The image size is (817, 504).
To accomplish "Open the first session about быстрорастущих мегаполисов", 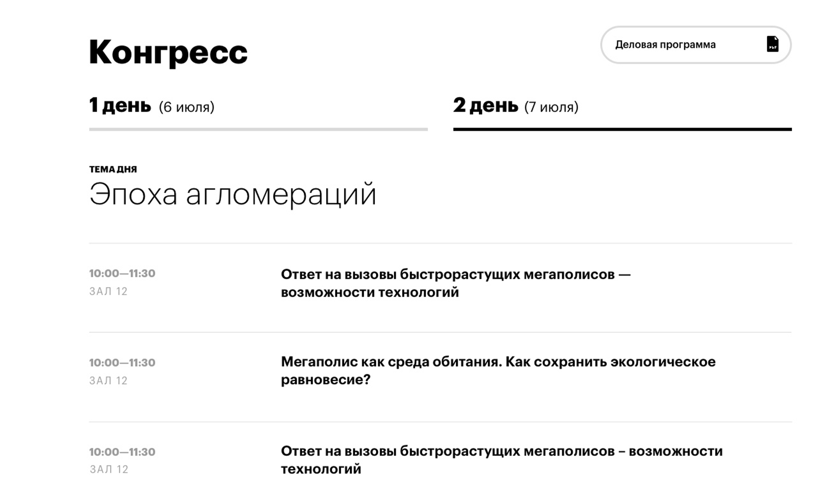I will tap(455, 283).
